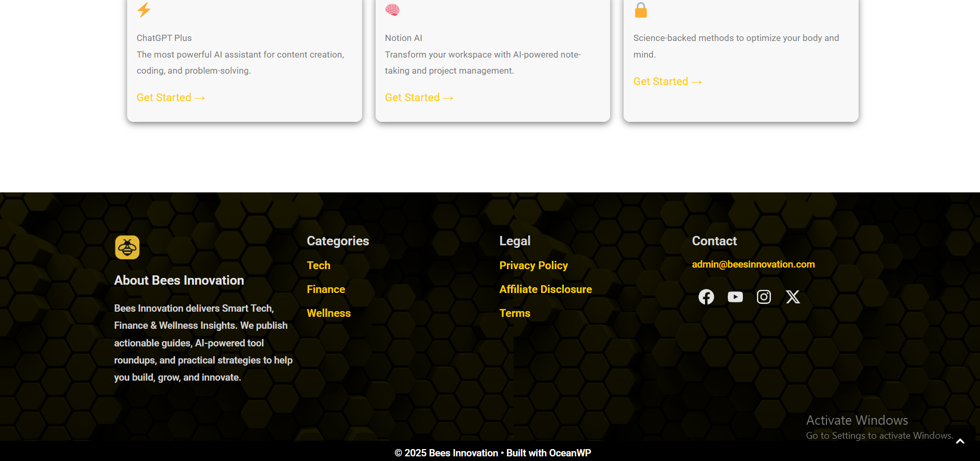Image resolution: width=980 pixels, height=461 pixels.
Task: Click the Bees Innovation bee logo
Action: (127, 247)
